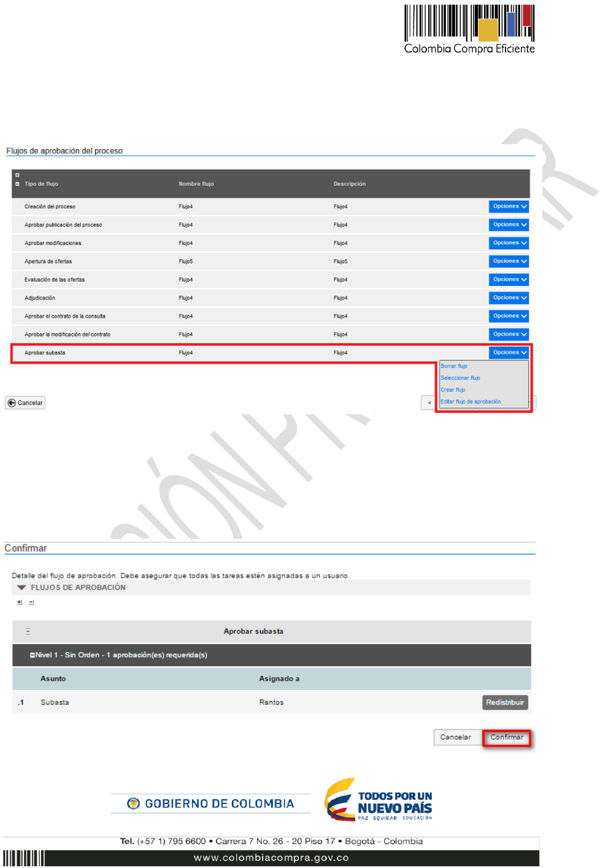Click the 'Todos por un Nuevo País' logo
The image size is (600, 868).
pos(379,800)
